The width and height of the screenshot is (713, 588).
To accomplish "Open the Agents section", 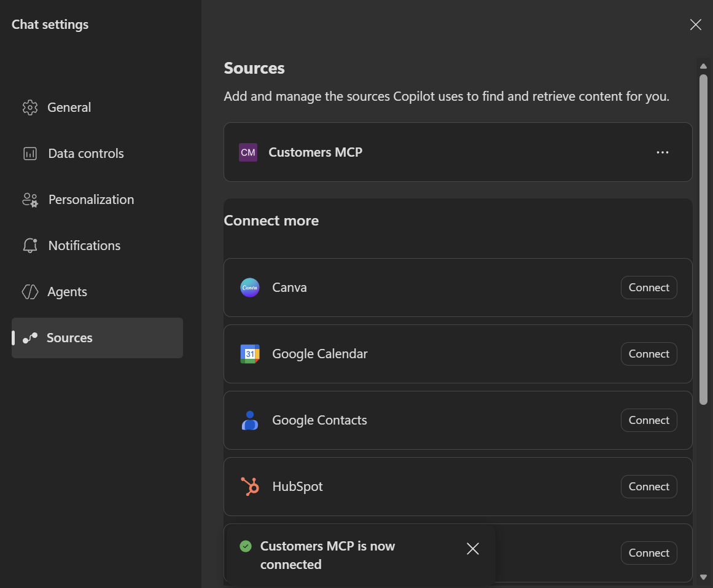I will point(97,292).
